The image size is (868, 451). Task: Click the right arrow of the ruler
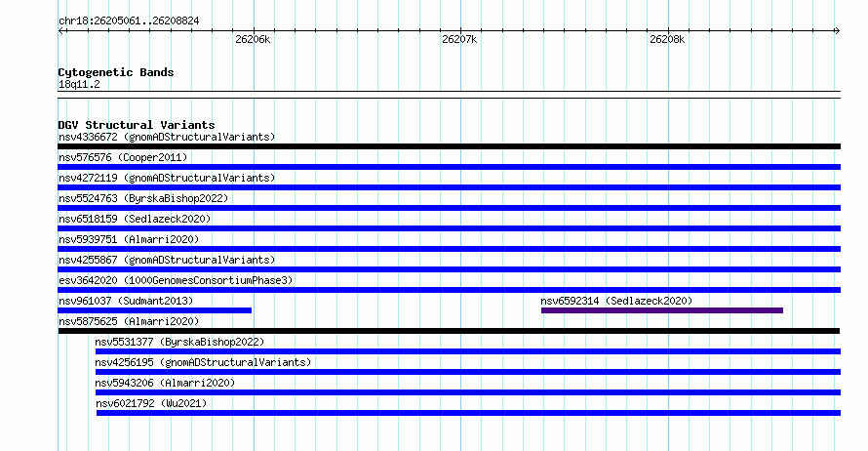tap(837, 31)
